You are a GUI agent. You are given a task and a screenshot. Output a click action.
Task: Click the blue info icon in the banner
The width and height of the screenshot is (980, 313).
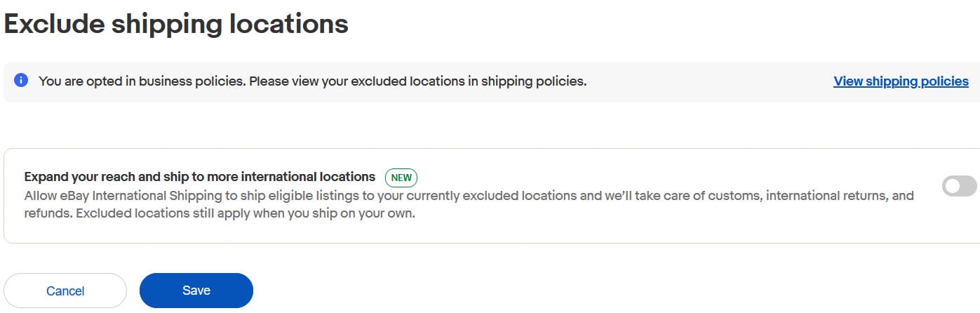pos(21,81)
